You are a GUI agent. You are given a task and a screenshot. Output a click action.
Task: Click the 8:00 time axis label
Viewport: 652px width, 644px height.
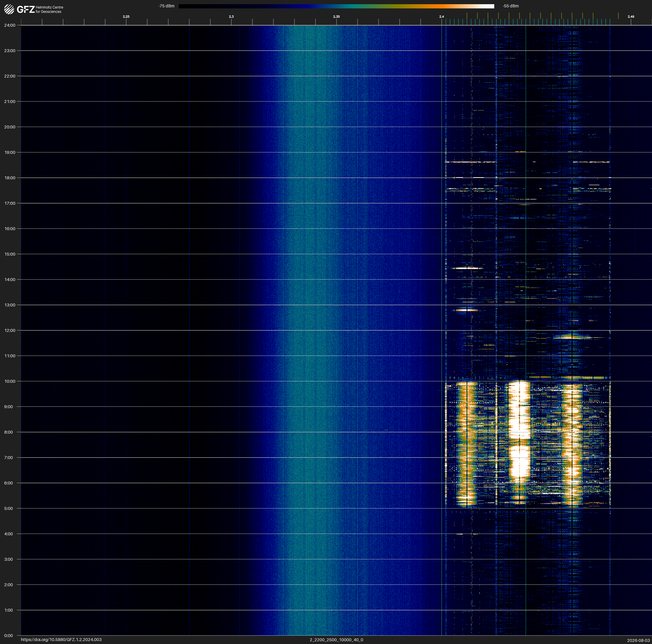(x=8, y=432)
